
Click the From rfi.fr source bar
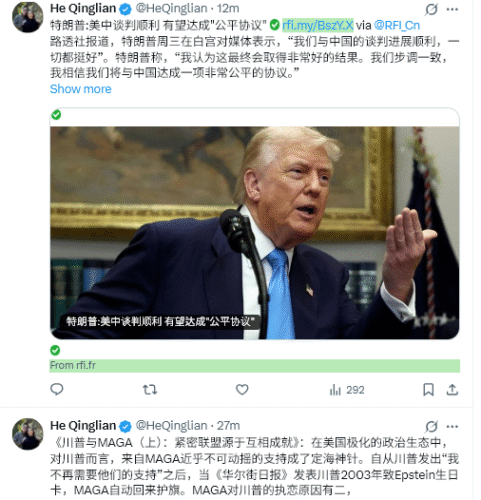tap(255, 366)
